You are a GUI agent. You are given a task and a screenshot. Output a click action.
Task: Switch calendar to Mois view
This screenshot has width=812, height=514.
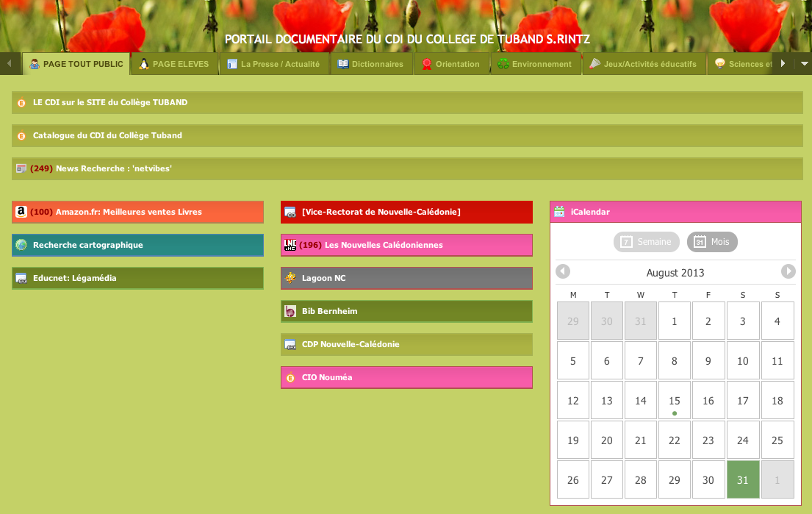[x=712, y=242]
